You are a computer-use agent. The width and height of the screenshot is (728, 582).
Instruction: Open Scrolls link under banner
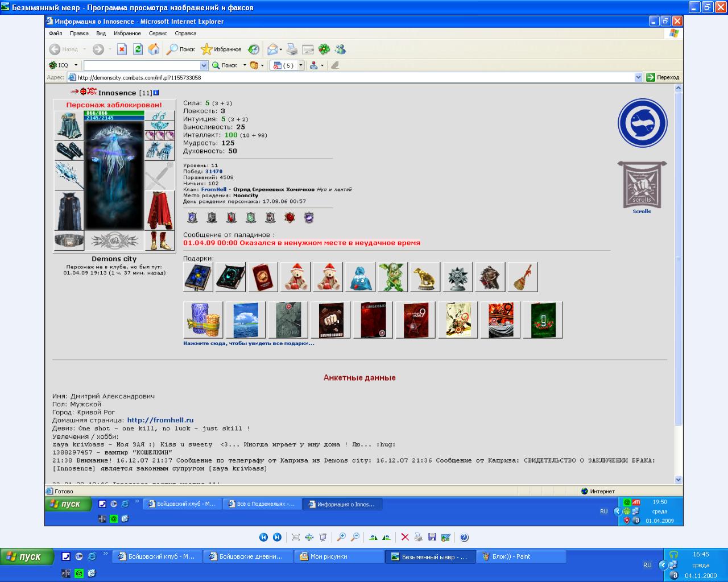[642, 211]
